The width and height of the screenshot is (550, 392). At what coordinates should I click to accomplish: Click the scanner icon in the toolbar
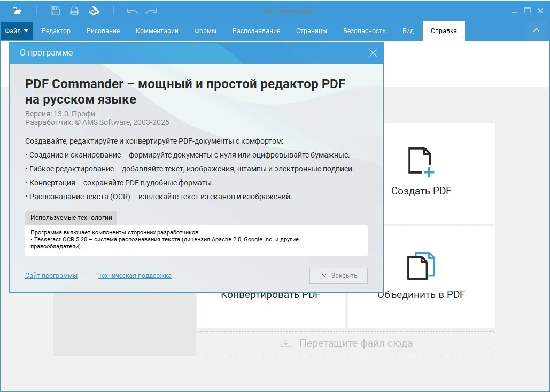point(94,11)
